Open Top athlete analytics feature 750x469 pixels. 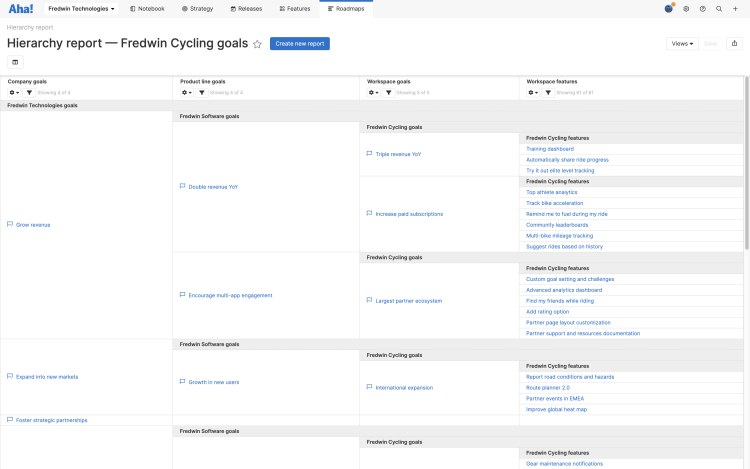click(551, 192)
